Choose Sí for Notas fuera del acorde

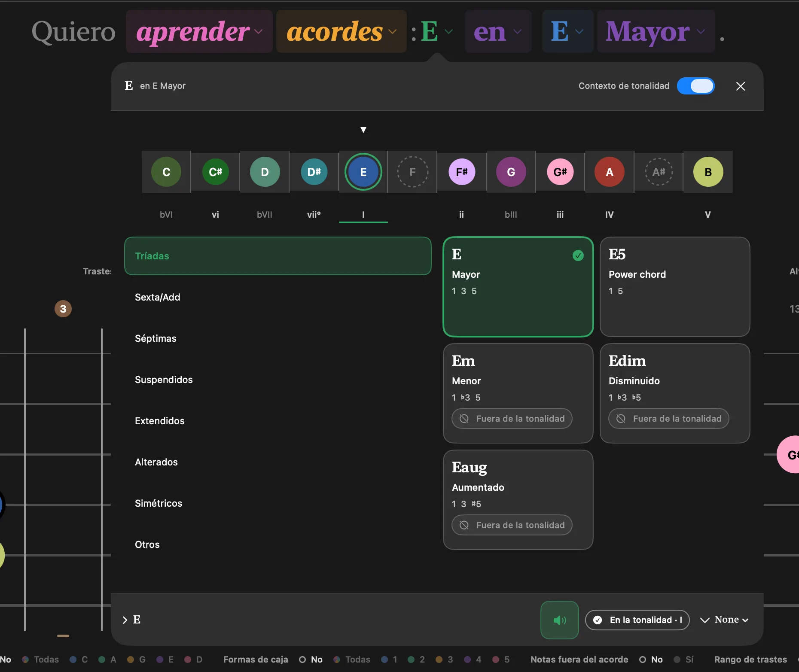pos(683,660)
